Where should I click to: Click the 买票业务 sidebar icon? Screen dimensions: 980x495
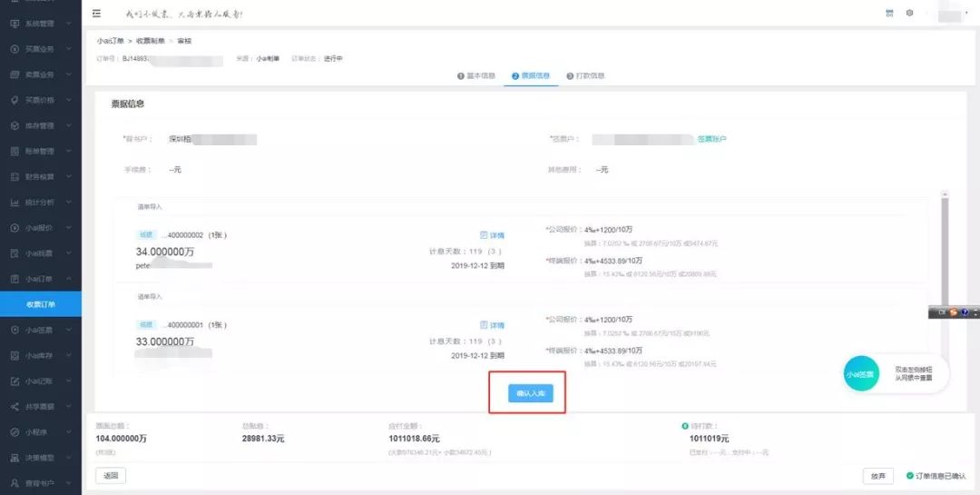click(x=15, y=49)
